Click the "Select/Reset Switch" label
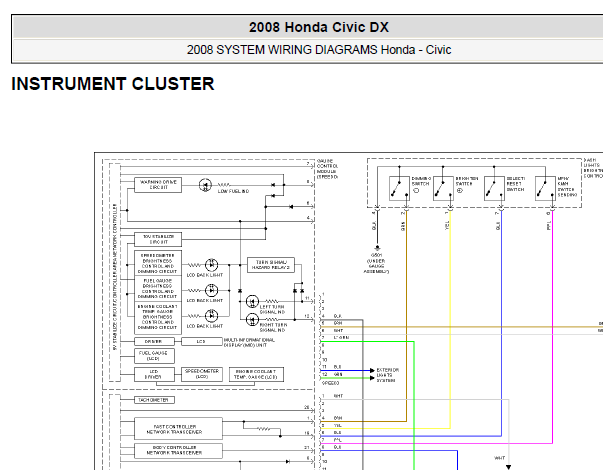Screen dimensions: 603x470 pyautogui.click(x=515, y=184)
